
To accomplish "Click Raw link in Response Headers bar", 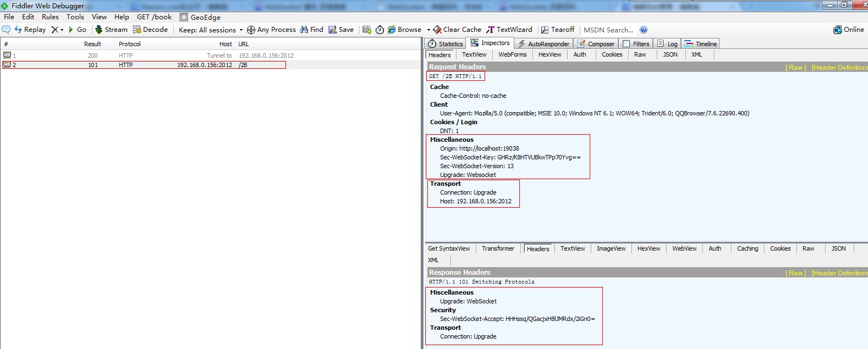I will (x=796, y=273).
